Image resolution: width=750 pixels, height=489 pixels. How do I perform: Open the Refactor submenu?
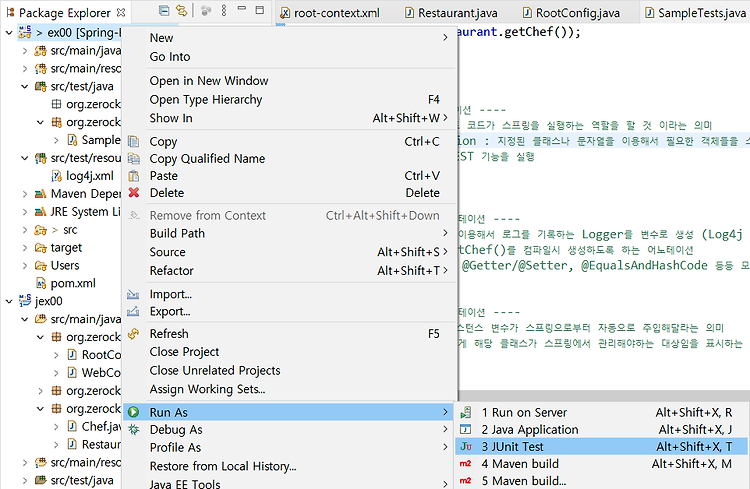[290, 270]
